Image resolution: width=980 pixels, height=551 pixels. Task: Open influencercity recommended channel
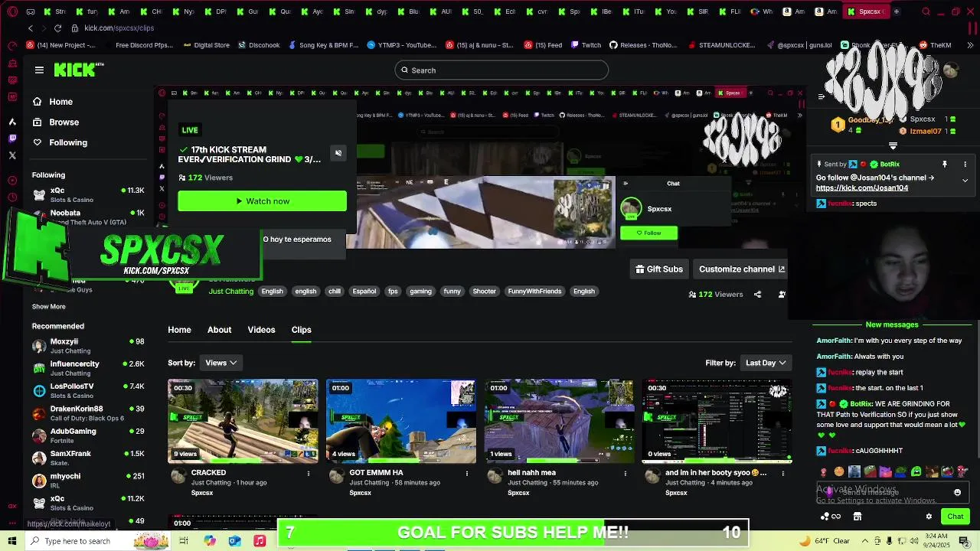tap(88, 368)
